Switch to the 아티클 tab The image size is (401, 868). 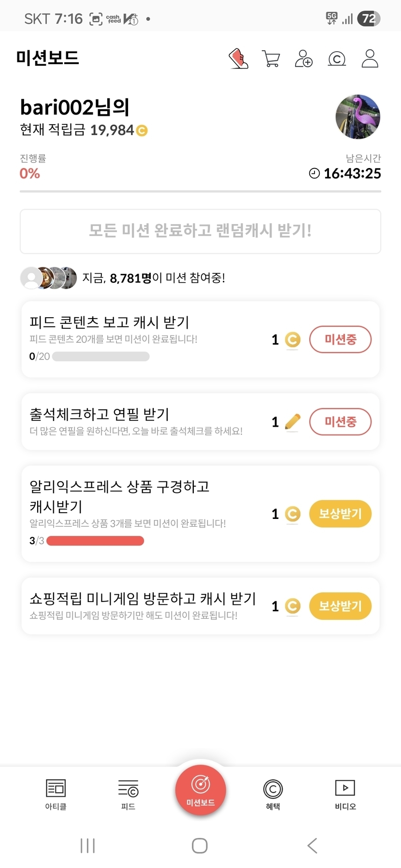point(56,794)
